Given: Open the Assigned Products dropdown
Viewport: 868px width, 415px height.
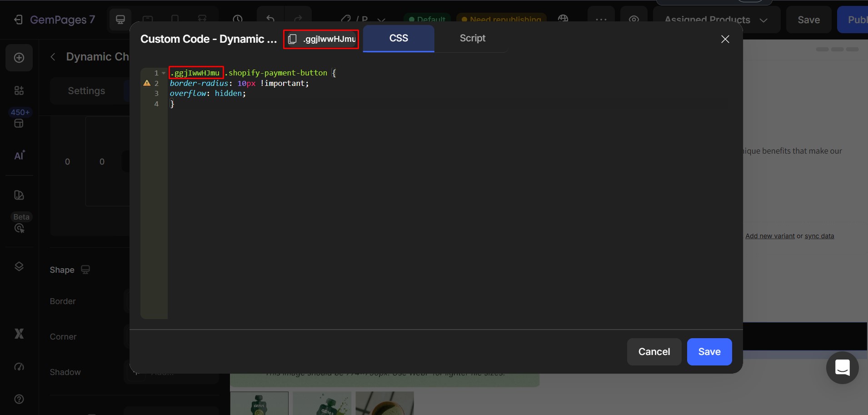Looking at the screenshot, I should tap(716, 20).
